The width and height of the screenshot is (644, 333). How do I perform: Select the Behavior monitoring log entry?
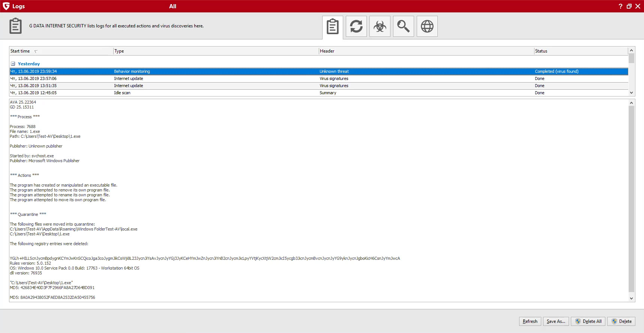[x=319, y=71]
